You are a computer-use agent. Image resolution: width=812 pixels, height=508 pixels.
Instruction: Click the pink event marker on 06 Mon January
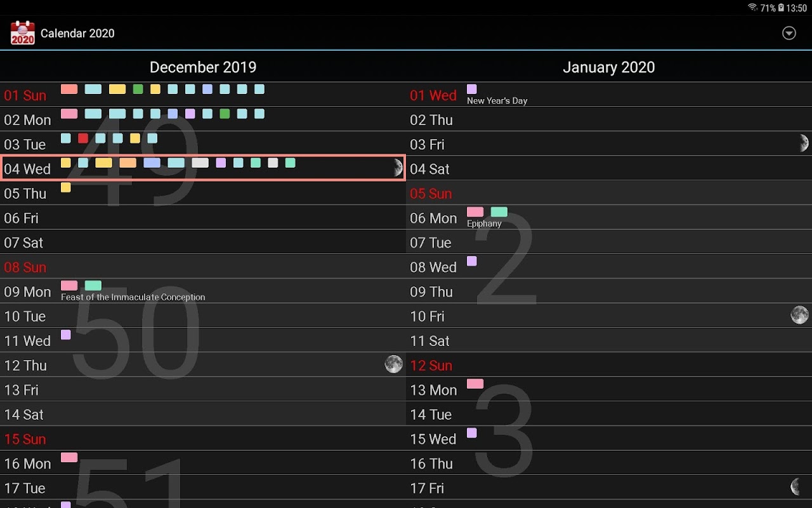click(x=475, y=212)
